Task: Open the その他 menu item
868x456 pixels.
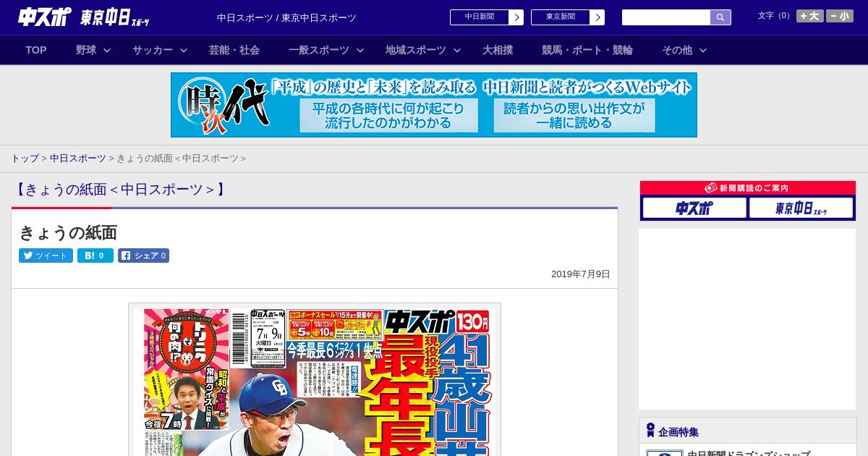Action: 677,50
